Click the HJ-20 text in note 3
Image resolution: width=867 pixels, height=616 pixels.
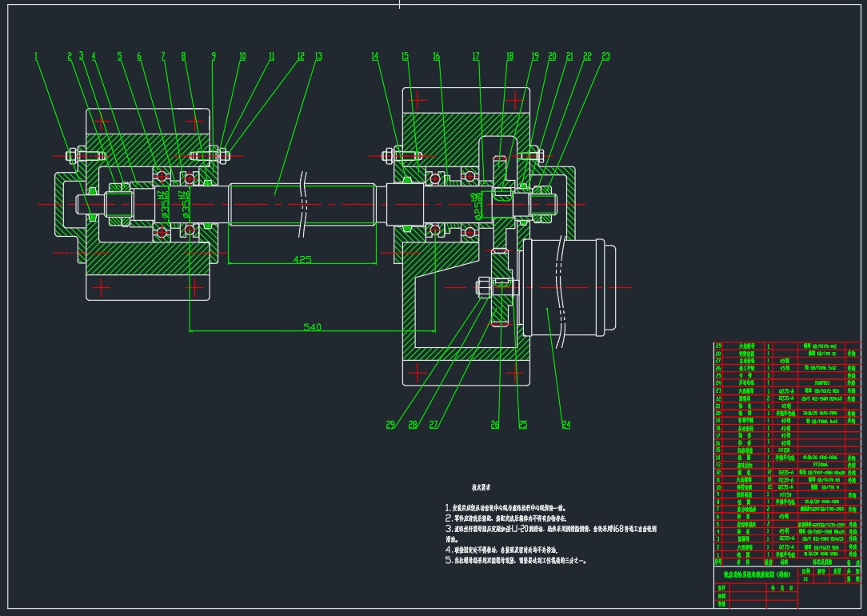517,529
